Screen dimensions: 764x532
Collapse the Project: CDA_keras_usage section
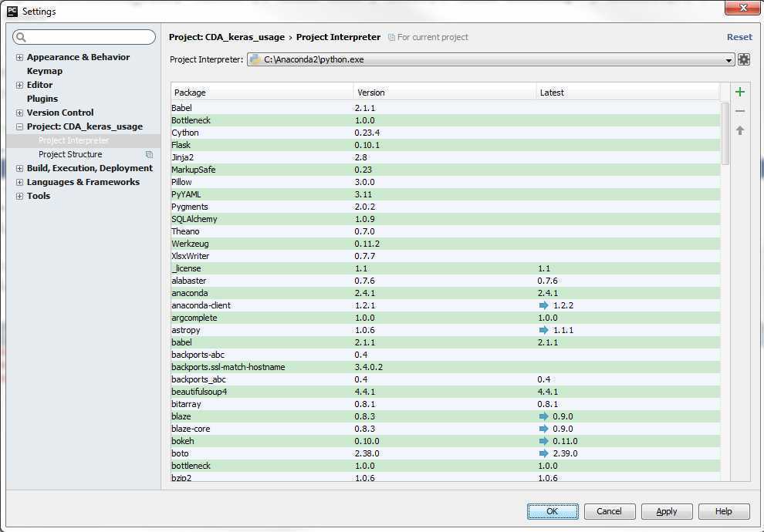19,127
